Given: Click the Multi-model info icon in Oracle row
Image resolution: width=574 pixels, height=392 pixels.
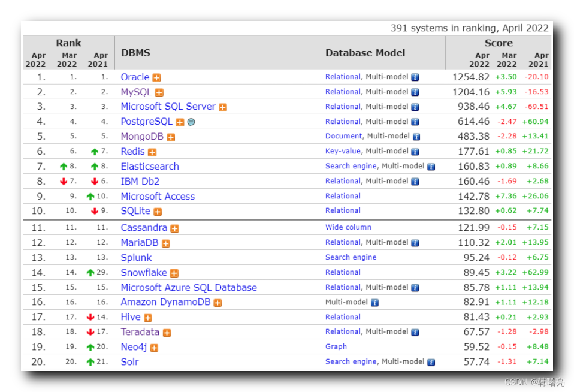Looking at the screenshot, I should pyautogui.click(x=415, y=77).
